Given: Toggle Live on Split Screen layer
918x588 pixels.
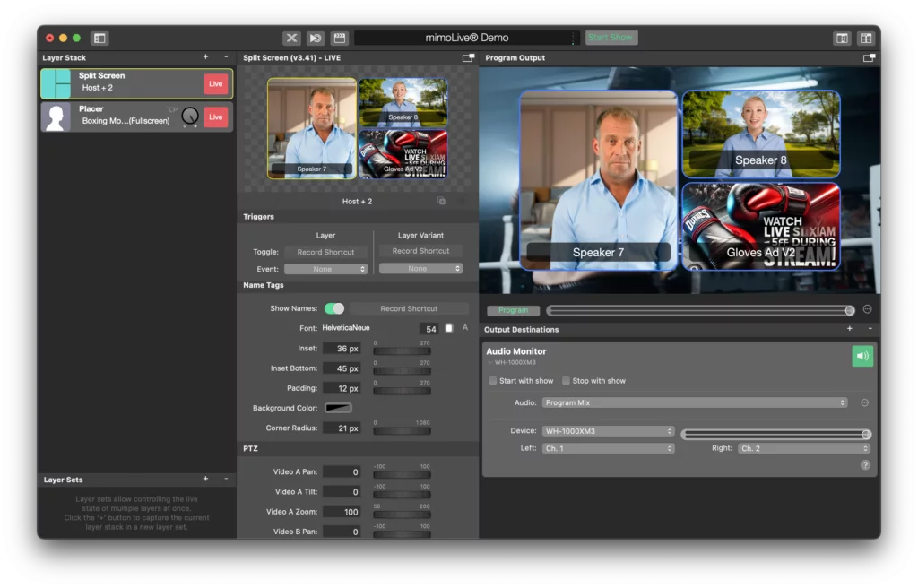Looking at the screenshot, I should [215, 83].
